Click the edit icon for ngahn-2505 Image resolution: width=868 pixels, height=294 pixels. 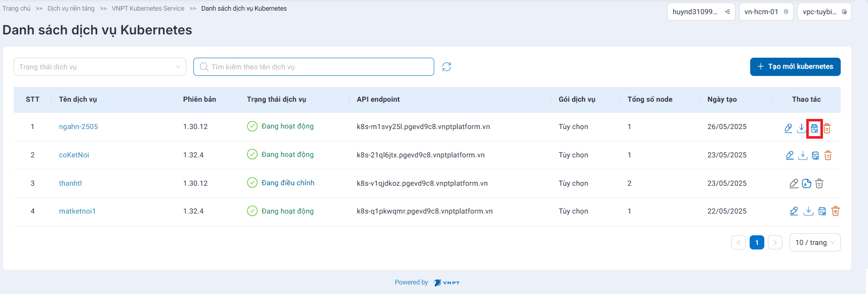point(788,128)
